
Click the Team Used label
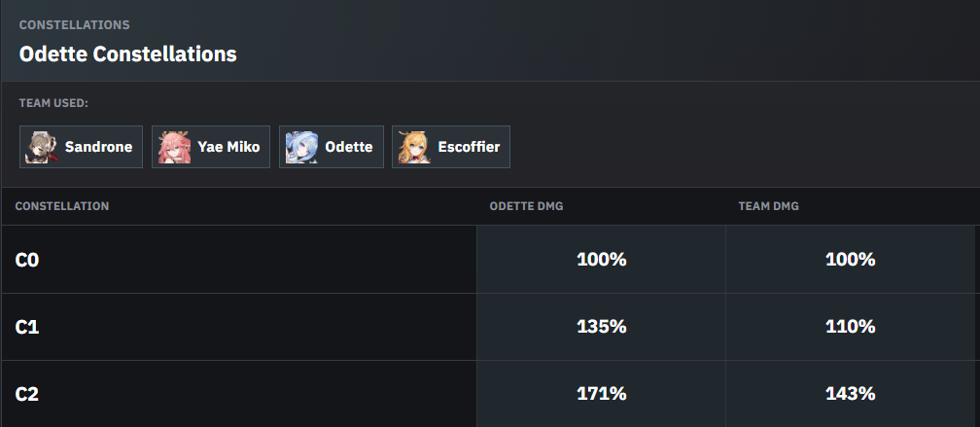click(53, 103)
